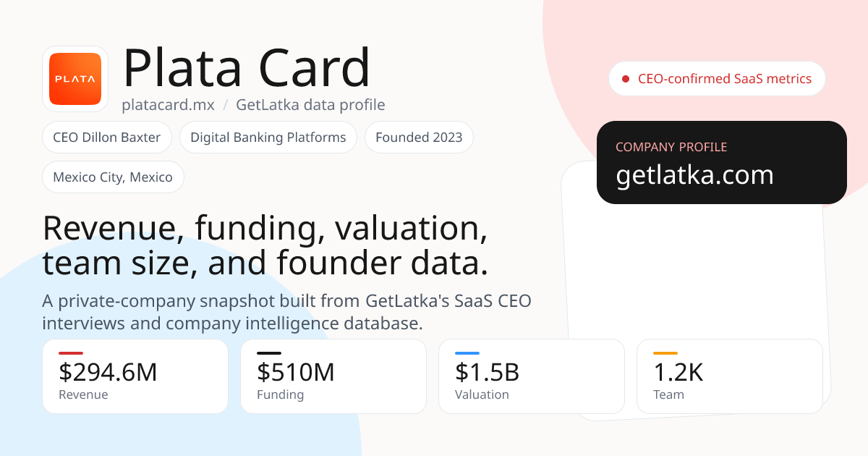
Task: Click the Founded 2023 pill
Action: click(419, 138)
